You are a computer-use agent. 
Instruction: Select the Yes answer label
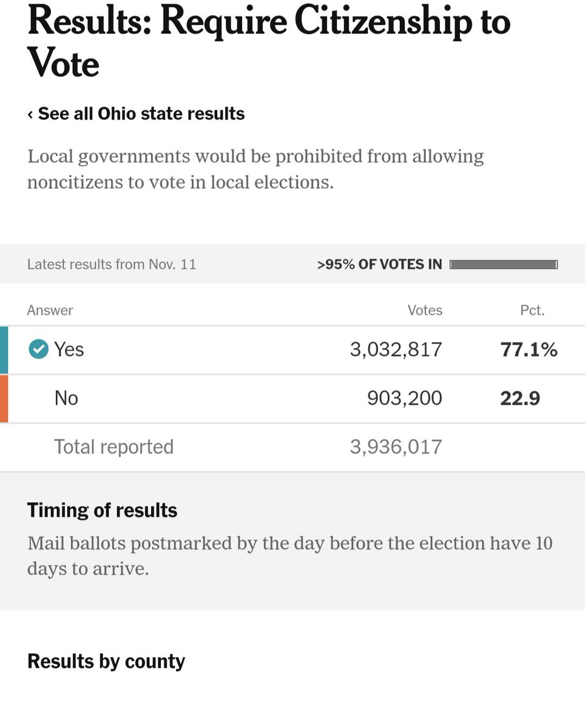(x=69, y=349)
